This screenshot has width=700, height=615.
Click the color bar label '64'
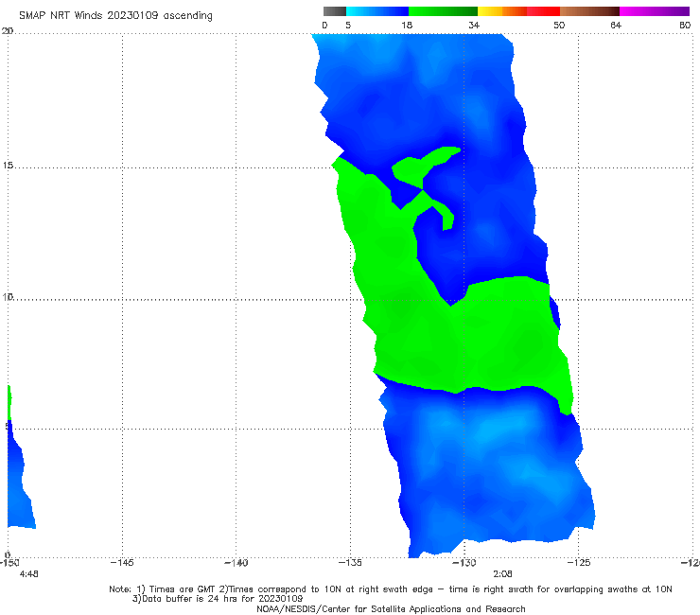tap(616, 26)
